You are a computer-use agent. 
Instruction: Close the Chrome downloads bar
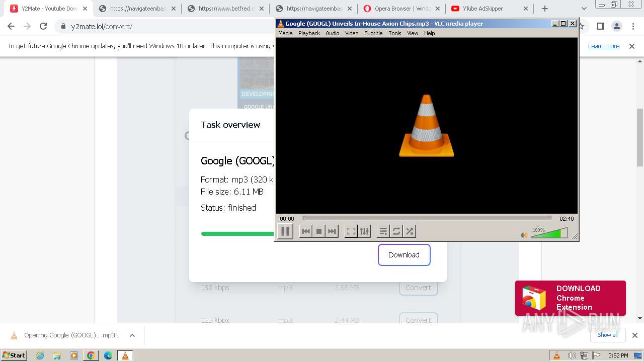(x=635, y=335)
